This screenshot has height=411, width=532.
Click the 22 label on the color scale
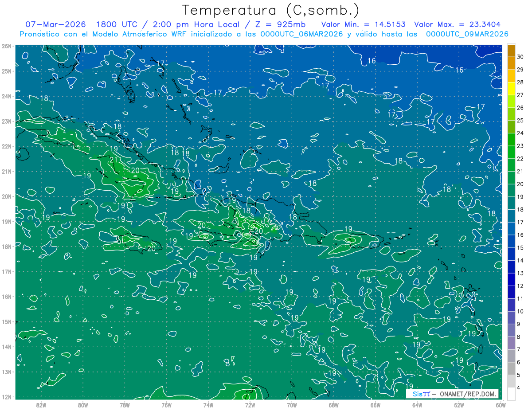[520, 159]
